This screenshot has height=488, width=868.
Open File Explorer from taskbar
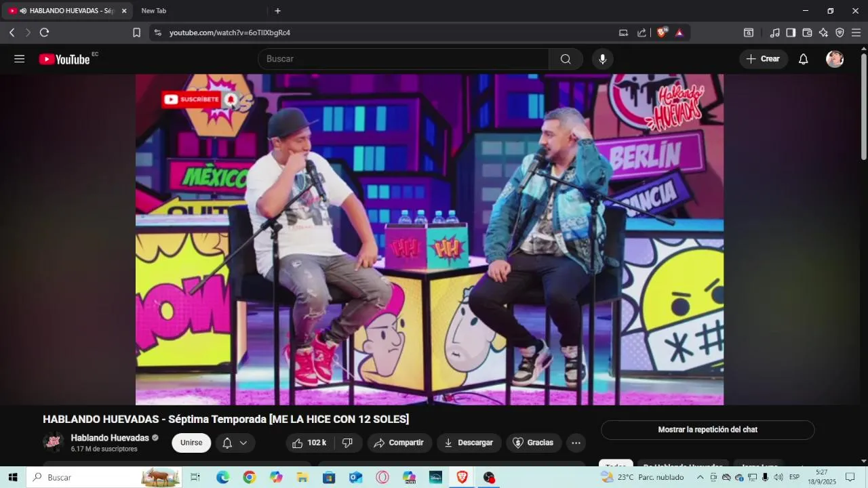tap(302, 477)
